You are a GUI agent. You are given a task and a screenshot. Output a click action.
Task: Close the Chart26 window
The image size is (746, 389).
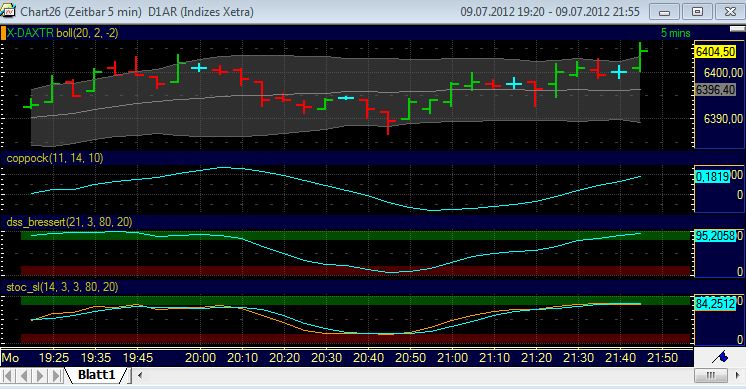730,11
